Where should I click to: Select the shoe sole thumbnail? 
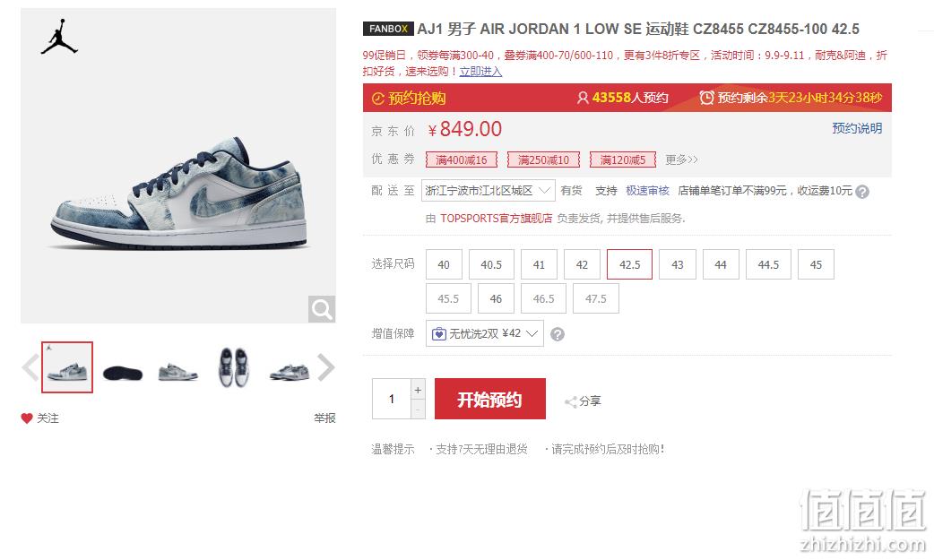[x=122, y=373]
